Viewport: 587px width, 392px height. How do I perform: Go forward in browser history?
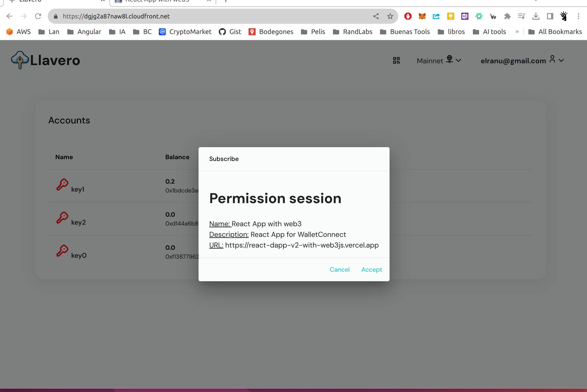point(24,16)
